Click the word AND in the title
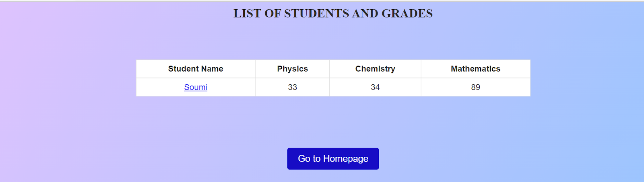 click(365, 13)
